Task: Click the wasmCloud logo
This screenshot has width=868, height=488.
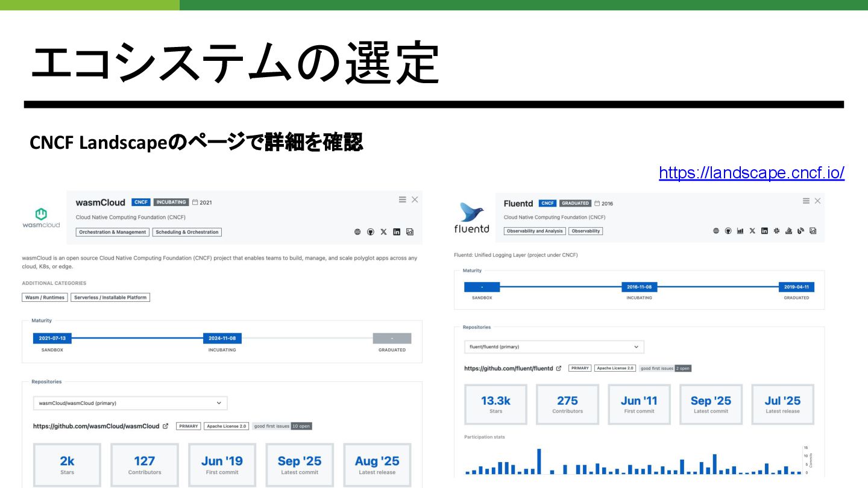Action: tap(41, 217)
